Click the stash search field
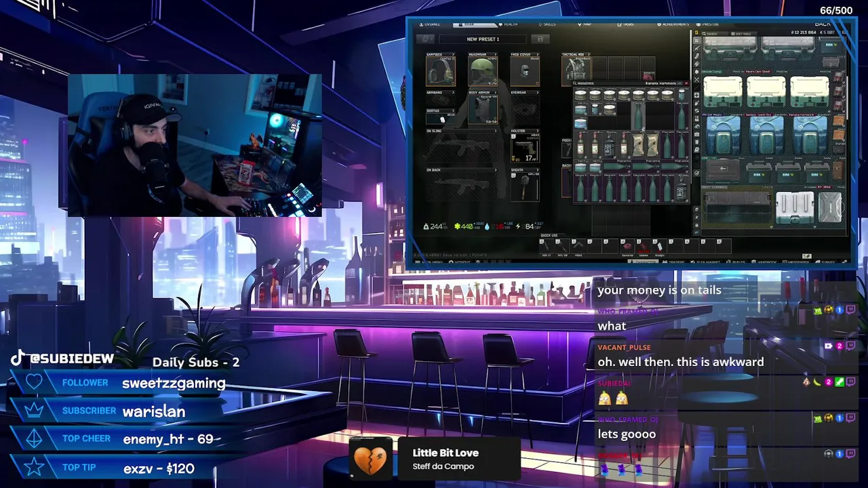 715,33
